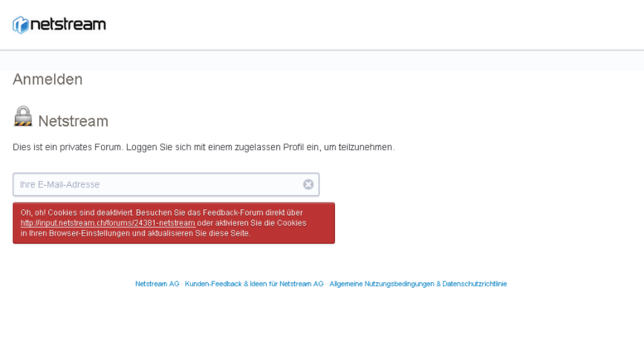Click the Anmelden heading

[x=47, y=80]
